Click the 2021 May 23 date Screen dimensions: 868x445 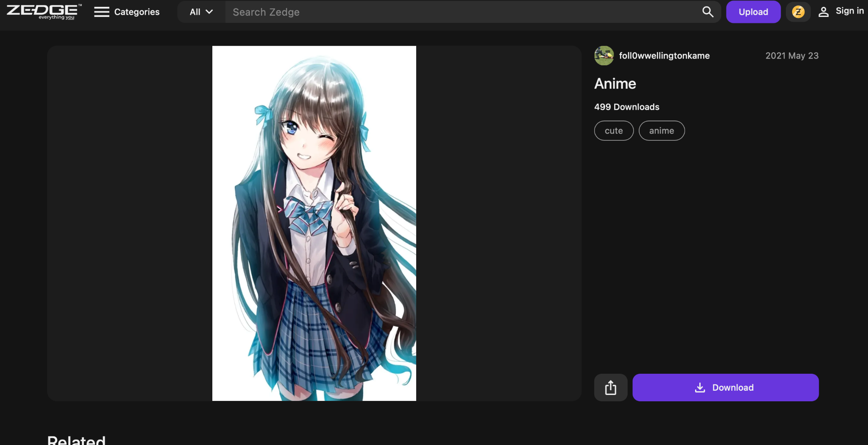(x=792, y=56)
